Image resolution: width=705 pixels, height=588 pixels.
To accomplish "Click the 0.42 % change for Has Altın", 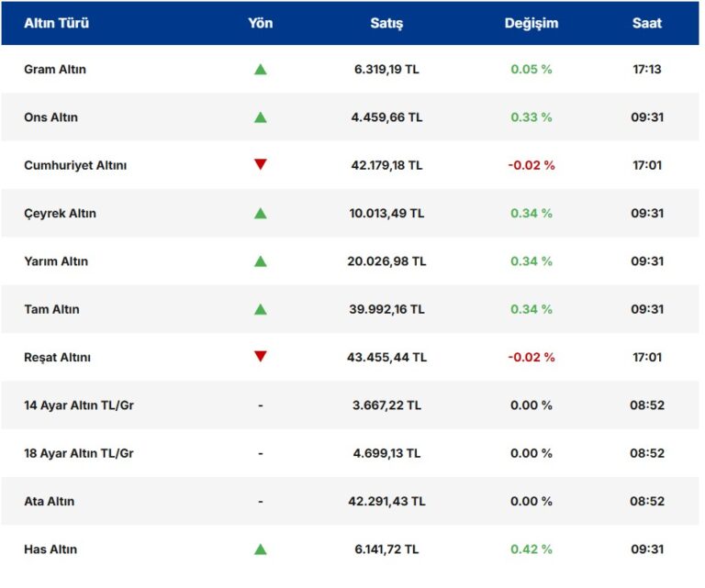I will [532, 549].
